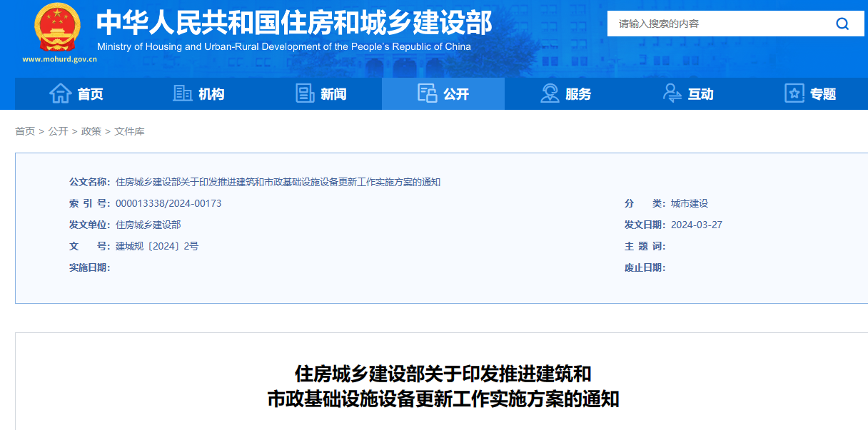The height and width of the screenshot is (430, 868).
Task: Click the 公开 disclosure icon
Action: 427,93
